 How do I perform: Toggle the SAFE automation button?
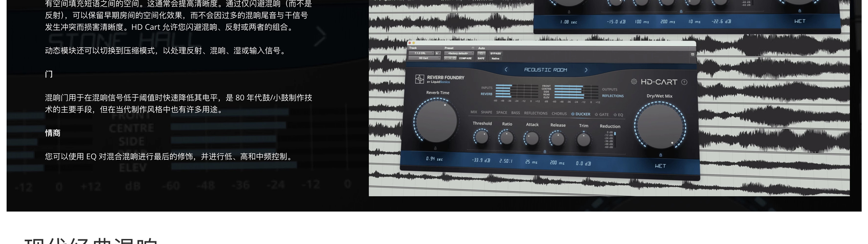(x=481, y=59)
